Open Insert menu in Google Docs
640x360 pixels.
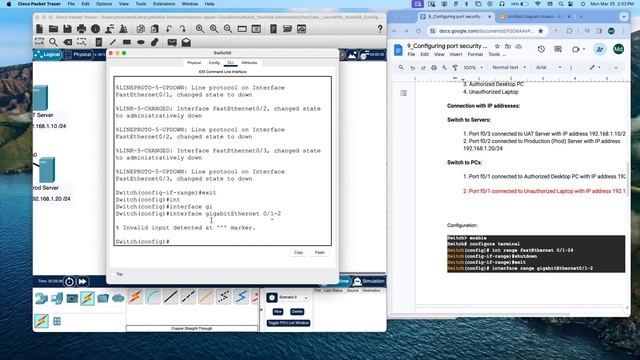coord(456,54)
